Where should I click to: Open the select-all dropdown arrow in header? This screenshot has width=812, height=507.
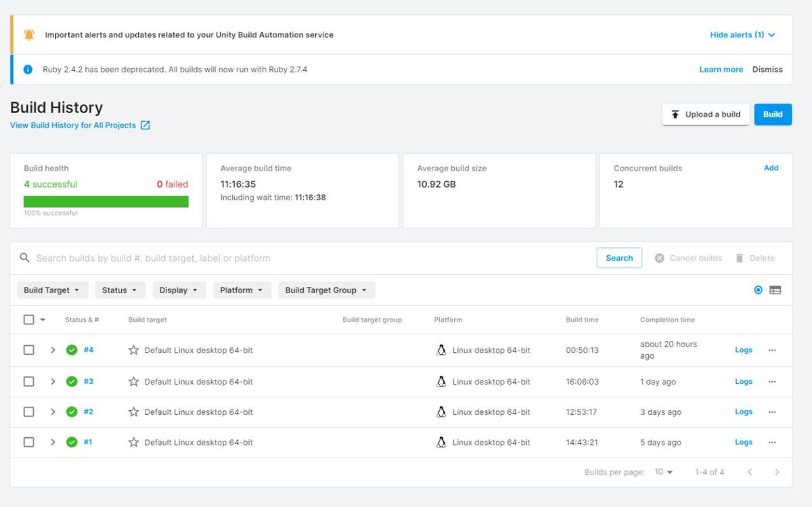43,320
